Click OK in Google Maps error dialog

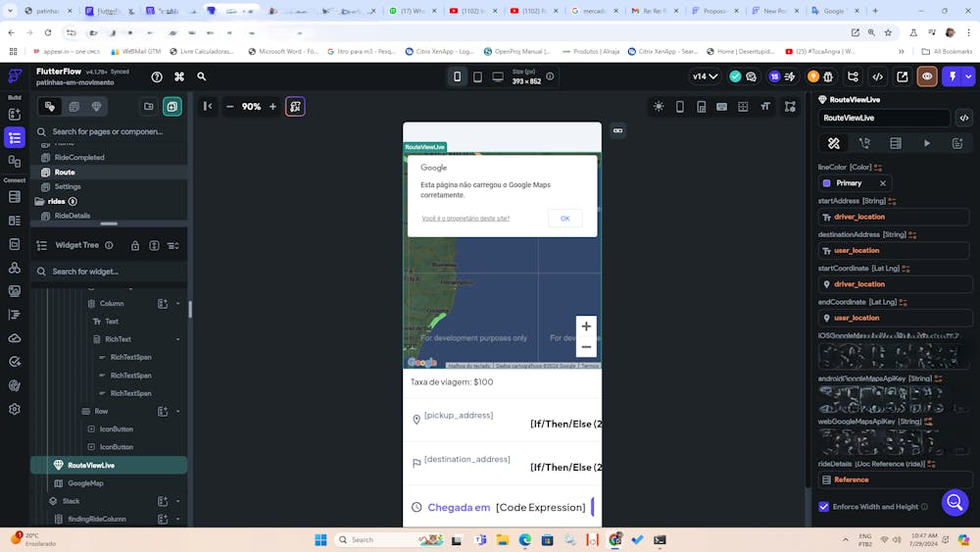565,219
